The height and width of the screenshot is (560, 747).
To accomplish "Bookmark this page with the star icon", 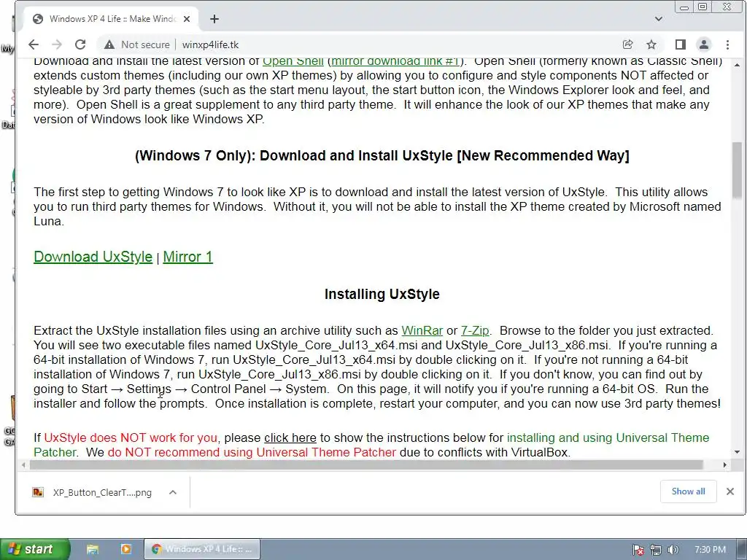I will (x=651, y=44).
